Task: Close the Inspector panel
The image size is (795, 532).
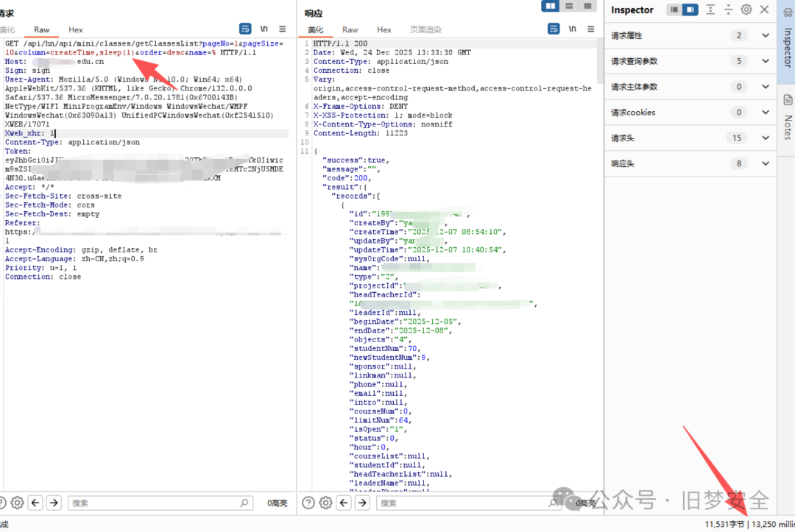Action: click(765, 10)
